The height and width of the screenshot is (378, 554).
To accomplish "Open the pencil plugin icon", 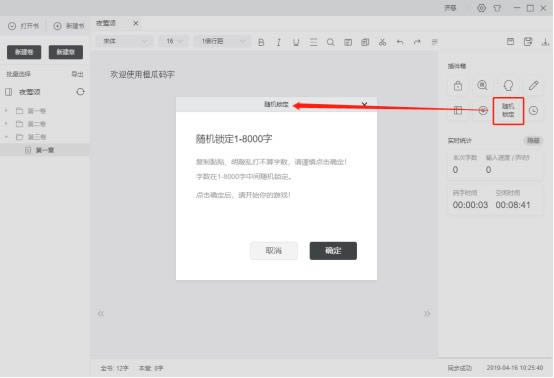I will [534, 85].
